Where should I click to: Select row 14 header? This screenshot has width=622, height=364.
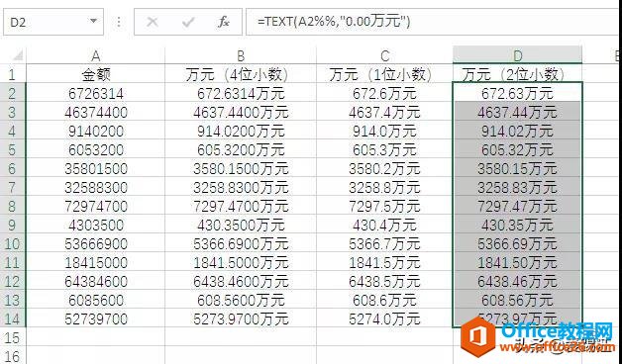[x=12, y=318]
